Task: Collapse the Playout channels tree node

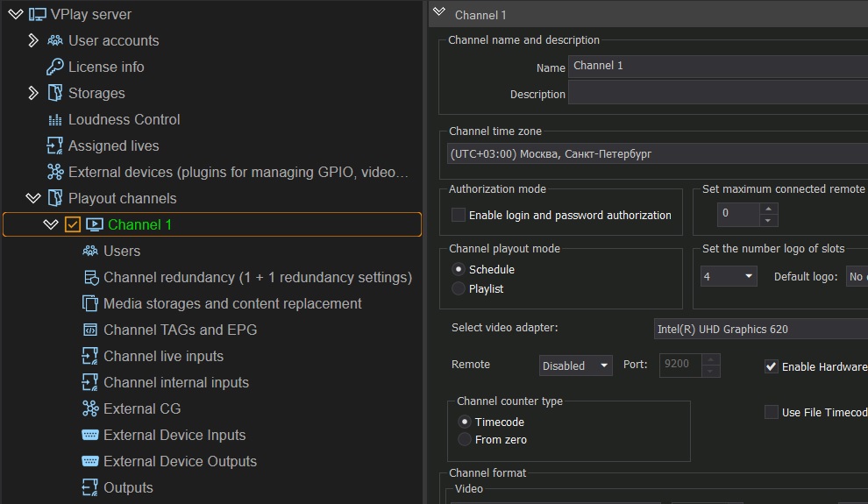Action: click(x=33, y=198)
